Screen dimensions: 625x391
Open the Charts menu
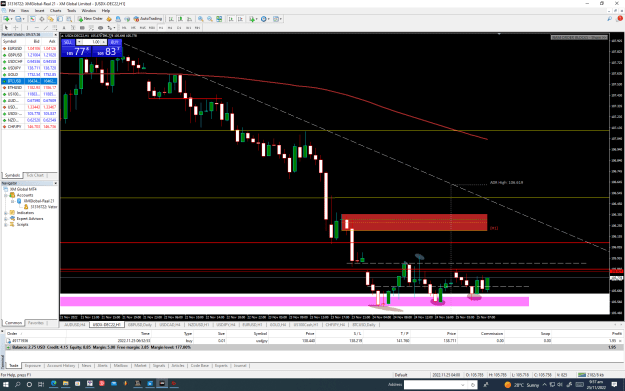pyautogui.click(x=55, y=10)
